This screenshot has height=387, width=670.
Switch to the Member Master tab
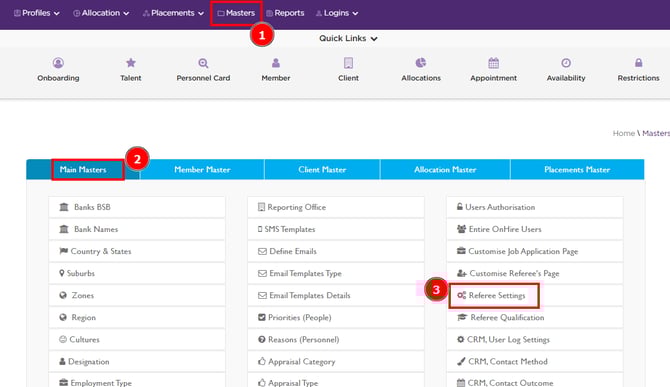[x=202, y=170]
